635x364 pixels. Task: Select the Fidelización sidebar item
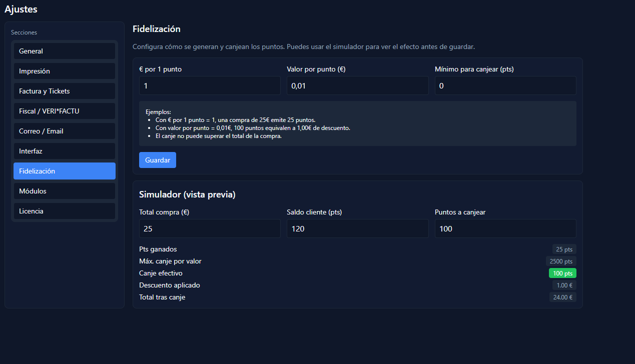[64, 171]
